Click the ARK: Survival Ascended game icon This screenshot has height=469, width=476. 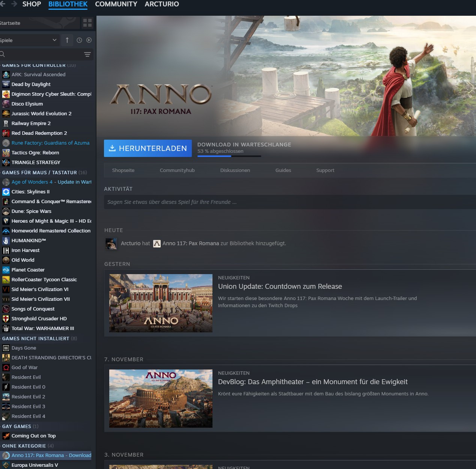click(x=6, y=75)
